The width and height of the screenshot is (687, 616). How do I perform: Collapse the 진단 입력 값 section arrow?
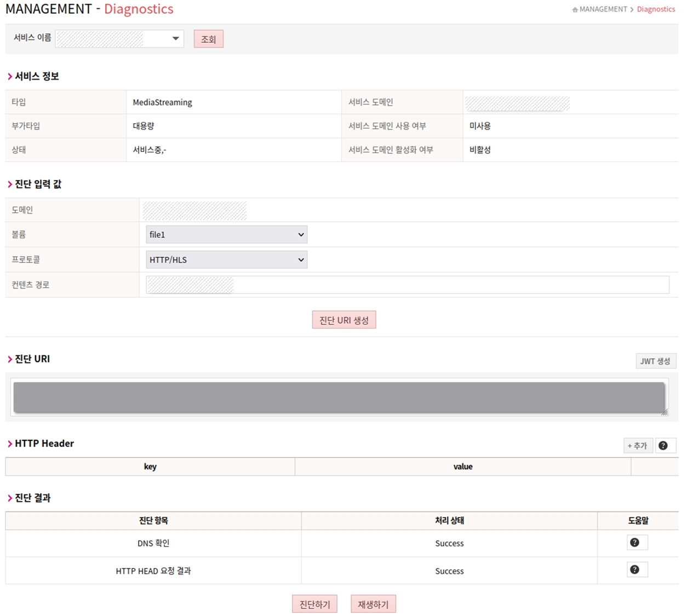[10, 185]
